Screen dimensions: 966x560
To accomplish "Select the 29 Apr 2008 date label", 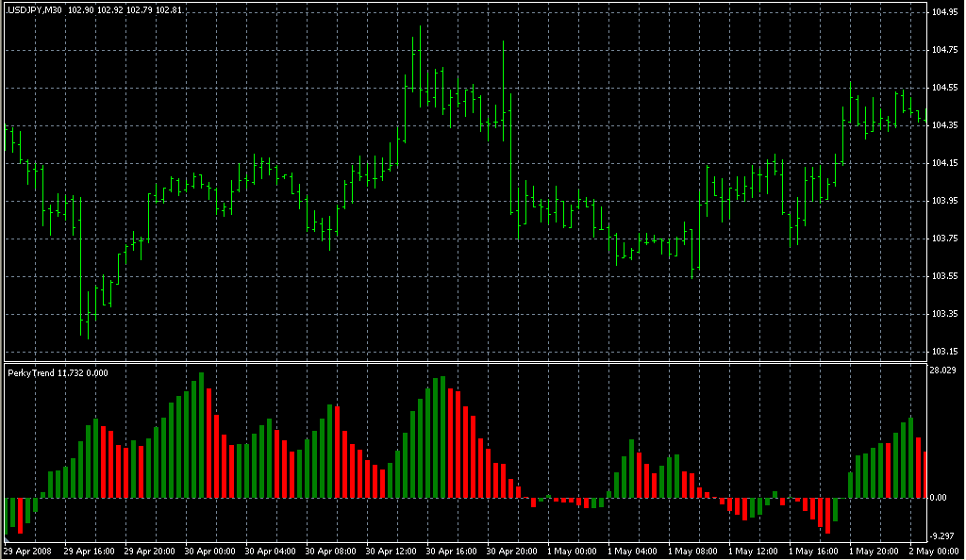I will click(26, 551).
